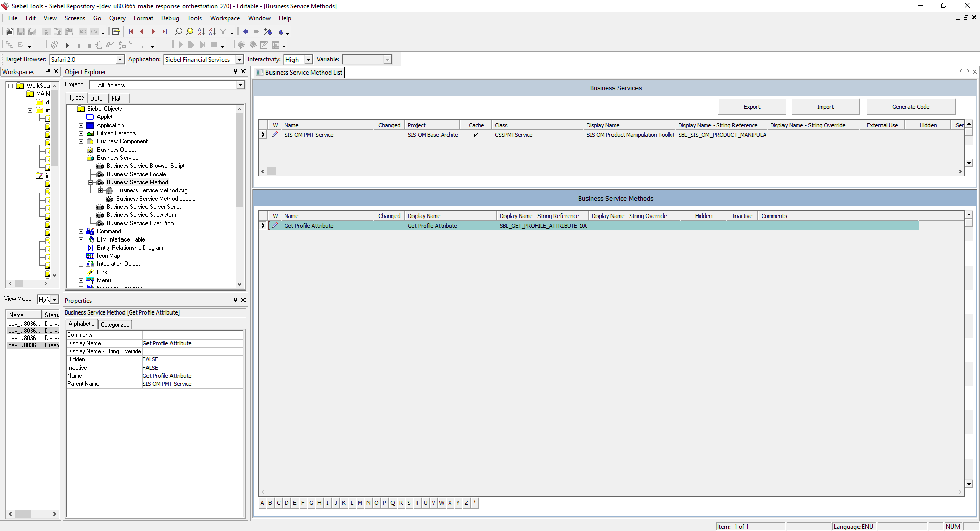980x531 pixels.
Task: Click the Export button
Action: coord(752,107)
